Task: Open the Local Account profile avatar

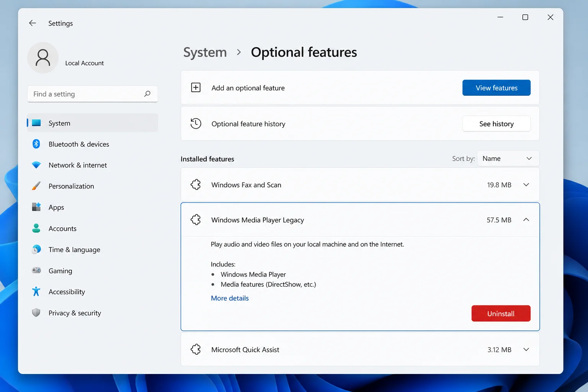Action: (43, 58)
